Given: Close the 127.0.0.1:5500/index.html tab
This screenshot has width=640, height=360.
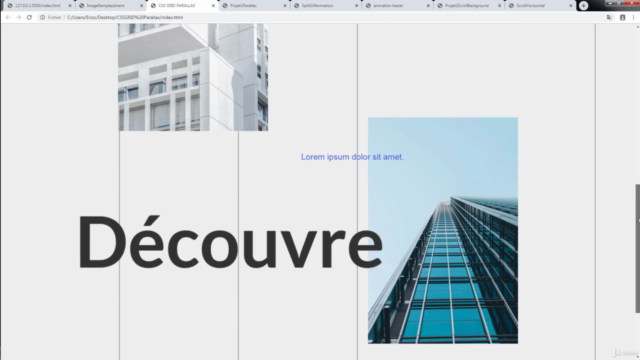Looking at the screenshot, I should 70,6.
